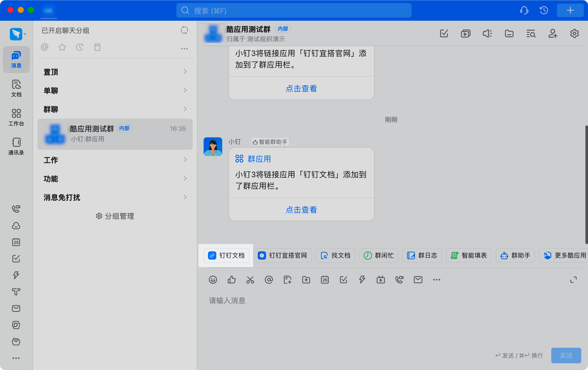
Task: Click the search field 搜索
Action: point(294,11)
